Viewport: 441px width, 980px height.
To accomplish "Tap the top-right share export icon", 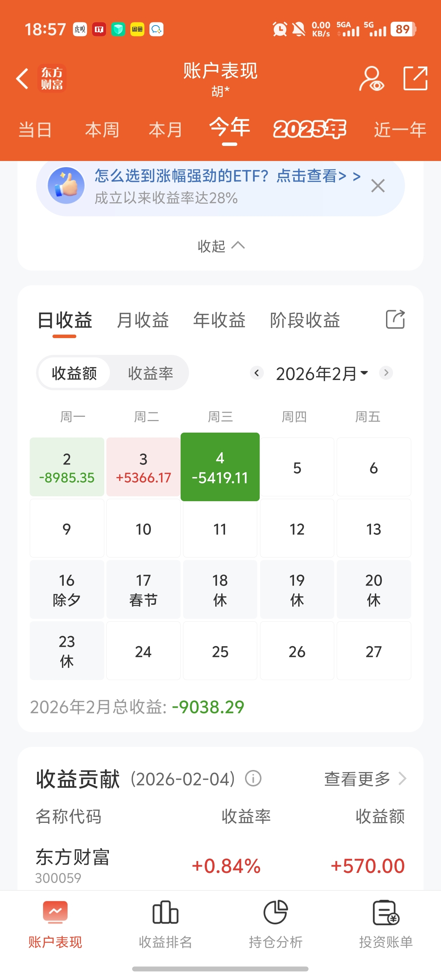I will coord(415,78).
